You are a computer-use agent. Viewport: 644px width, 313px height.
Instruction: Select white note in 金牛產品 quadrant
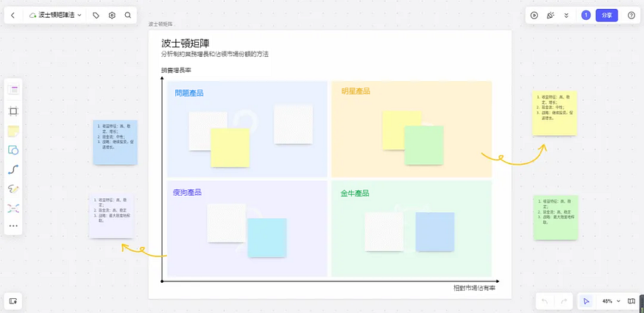(384, 232)
